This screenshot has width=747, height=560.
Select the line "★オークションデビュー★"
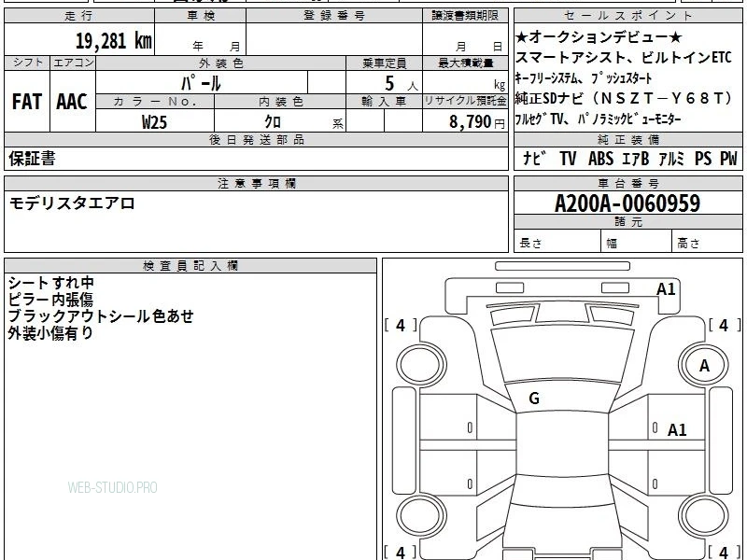(x=599, y=36)
